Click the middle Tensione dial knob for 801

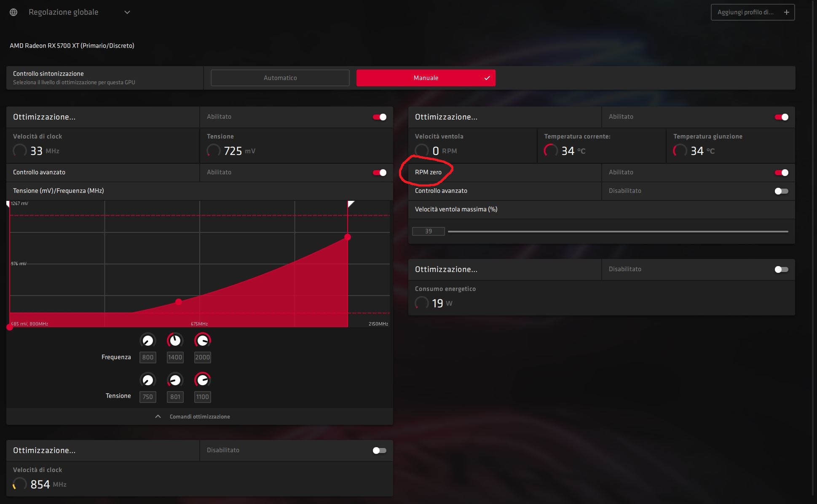click(175, 380)
